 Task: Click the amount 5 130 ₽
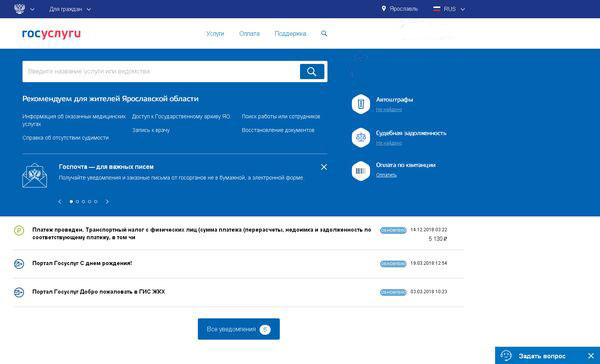point(438,239)
